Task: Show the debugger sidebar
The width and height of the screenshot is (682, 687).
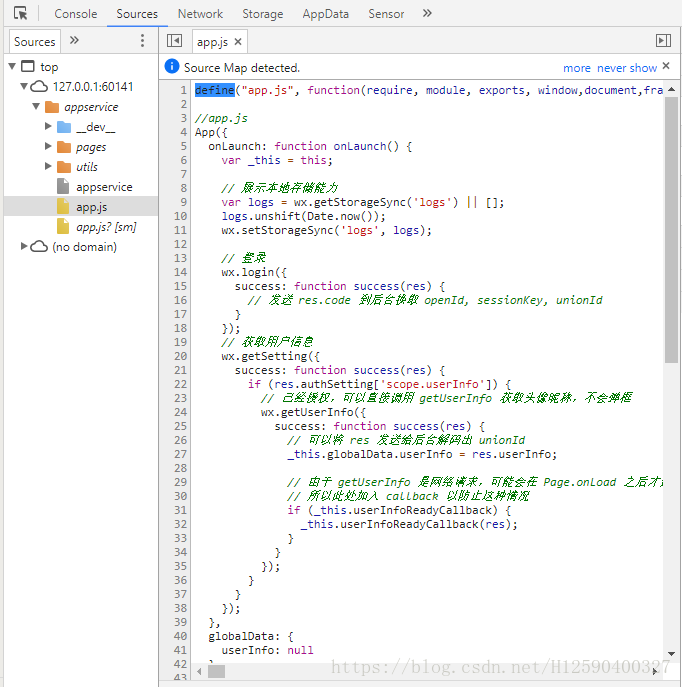Action: [663, 41]
